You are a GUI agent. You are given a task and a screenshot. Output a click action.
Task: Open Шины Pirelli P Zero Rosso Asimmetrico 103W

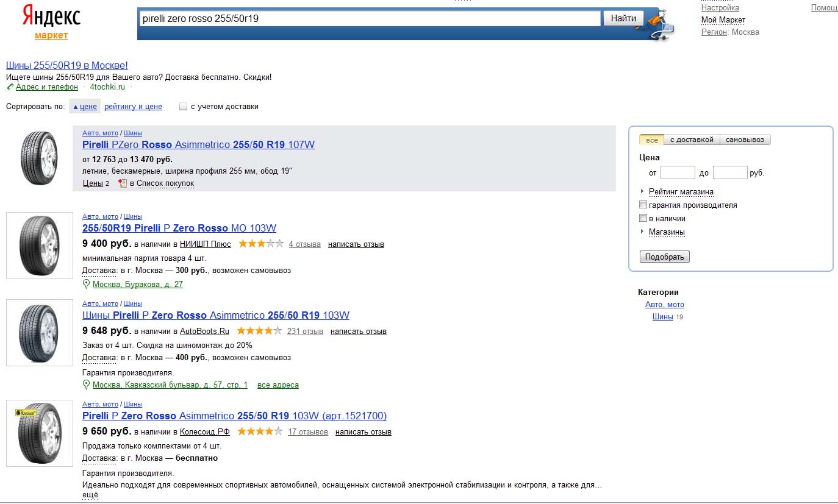tap(216, 316)
